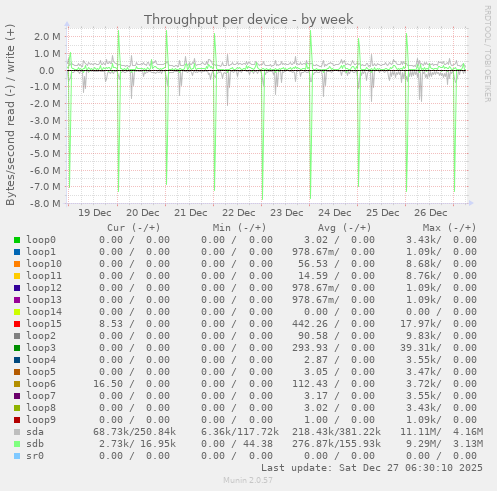Select the 'loop1' legend label
The image size is (497, 491).
41,252
